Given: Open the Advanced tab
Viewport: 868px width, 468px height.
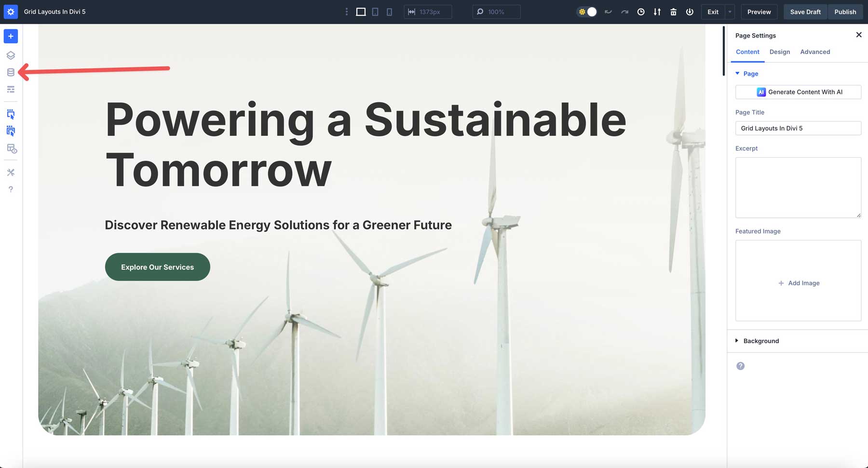Looking at the screenshot, I should (x=815, y=52).
